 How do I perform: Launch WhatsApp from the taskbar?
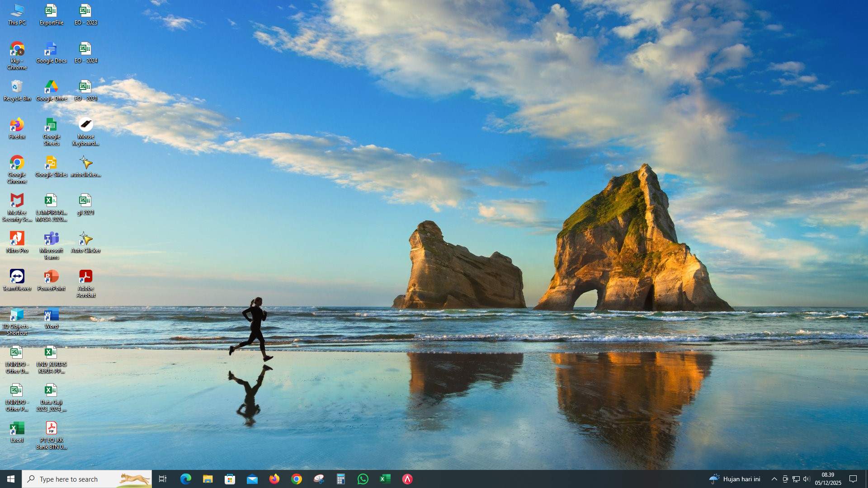pos(363,479)
